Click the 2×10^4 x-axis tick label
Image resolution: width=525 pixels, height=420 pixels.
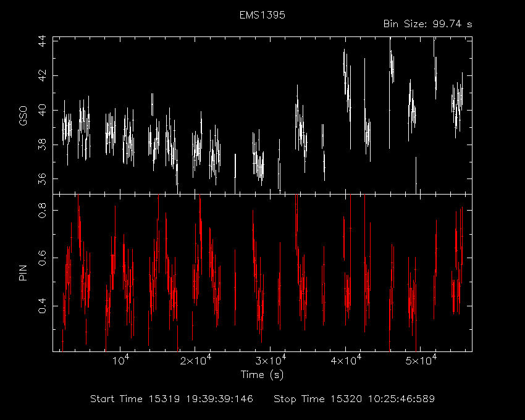pos(196,359)
